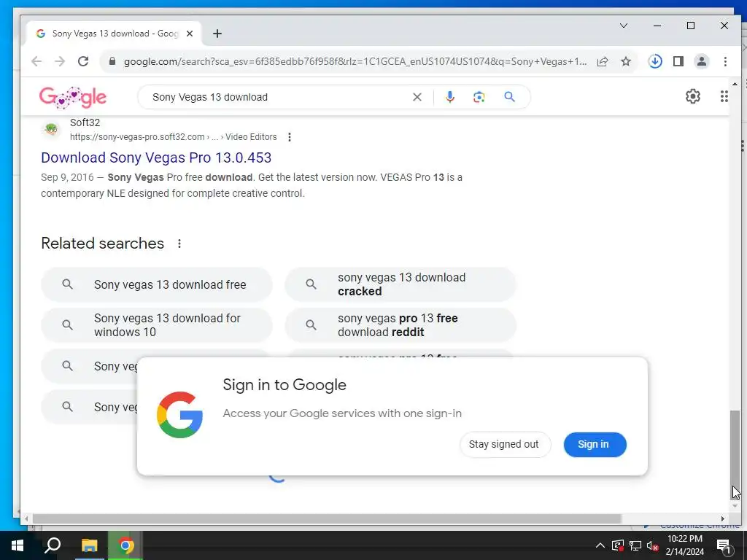
Task: Search by image with the Google Lens icon
Action: coord(479,97)
